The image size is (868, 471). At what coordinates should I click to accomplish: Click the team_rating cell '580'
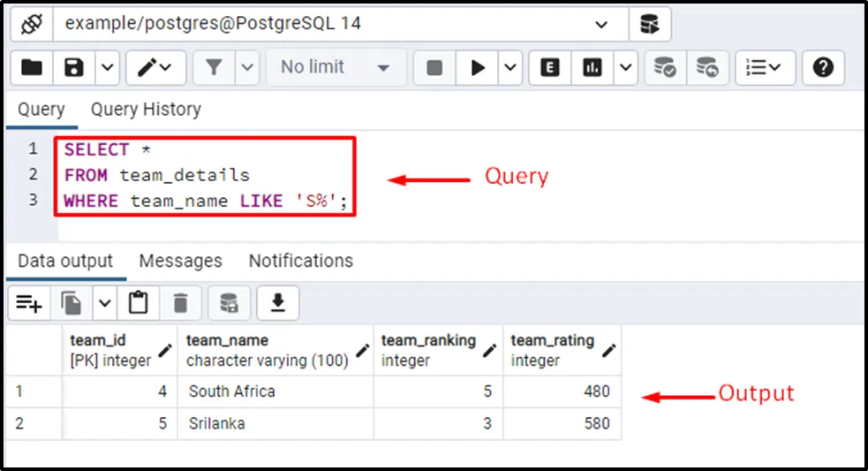pos(562,424)
